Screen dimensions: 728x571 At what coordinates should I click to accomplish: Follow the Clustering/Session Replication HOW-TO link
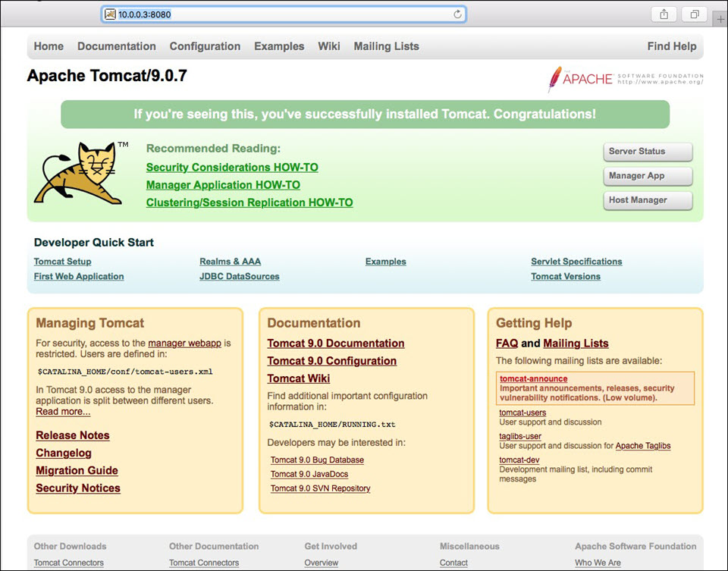(249, 202)
